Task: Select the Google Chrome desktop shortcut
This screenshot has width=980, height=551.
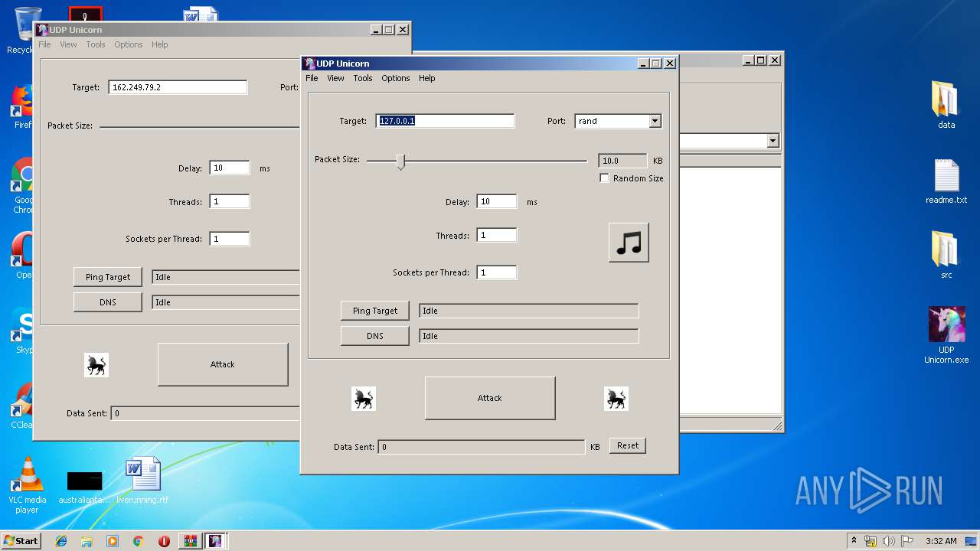Action: (x=23, y=186)
